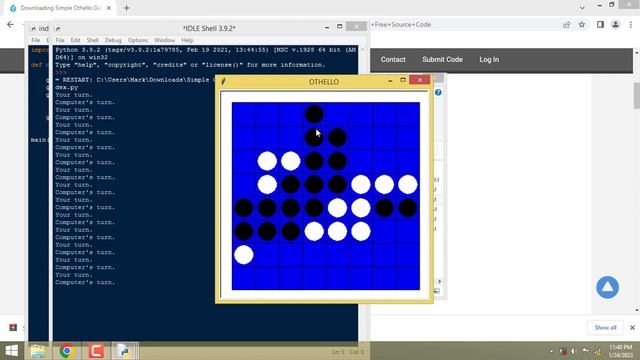Click the last "Computer's turn." line in the shell
Image resolution: width=640 pixels, height=360 pixels.
click(x=85, y=282)
